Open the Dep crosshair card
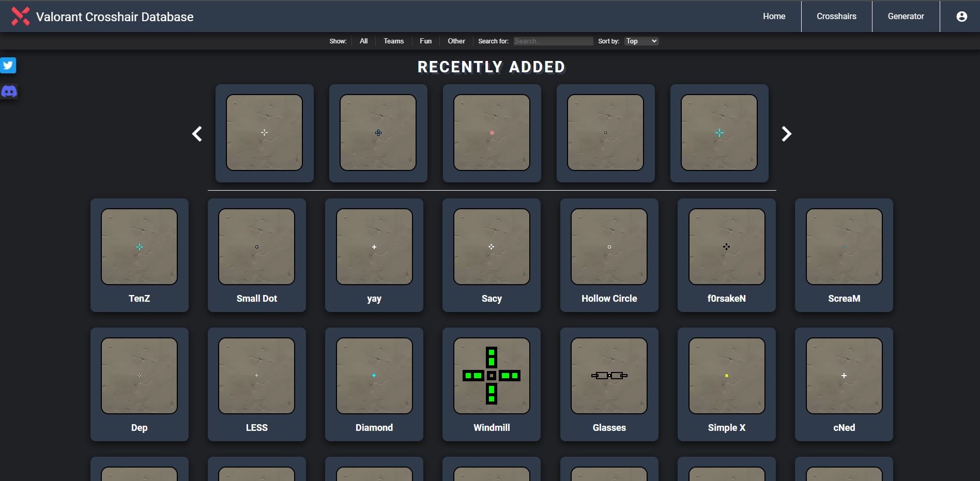980x481 pixels. 140,384
